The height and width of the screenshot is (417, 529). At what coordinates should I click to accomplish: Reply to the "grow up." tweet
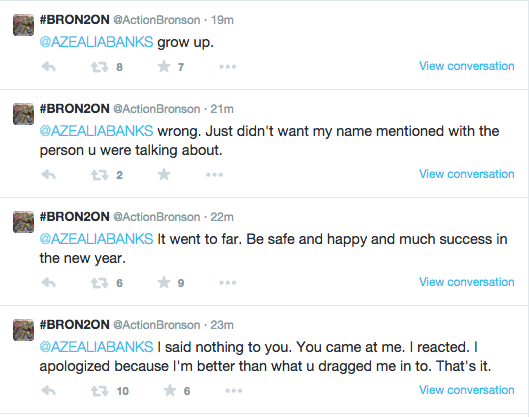[49, 66]
